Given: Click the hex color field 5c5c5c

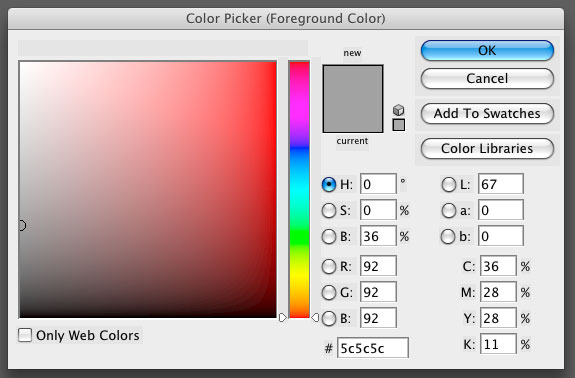Looking at the screenshot, I should click(x=373, y=348).
